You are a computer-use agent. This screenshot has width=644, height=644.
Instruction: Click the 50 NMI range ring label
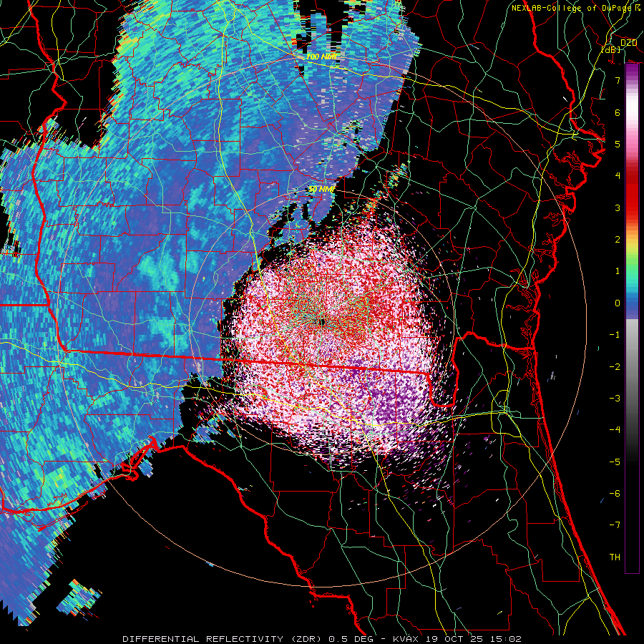(321, 190)
